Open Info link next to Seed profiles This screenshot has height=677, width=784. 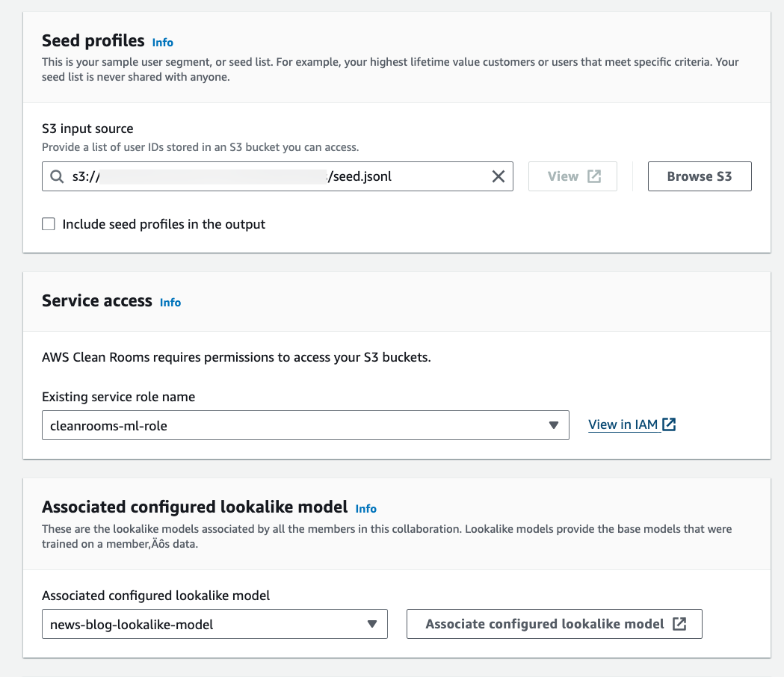162,43
